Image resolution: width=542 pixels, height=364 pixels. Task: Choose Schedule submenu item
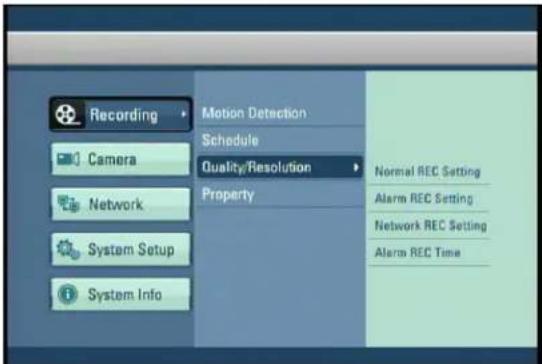230,140
